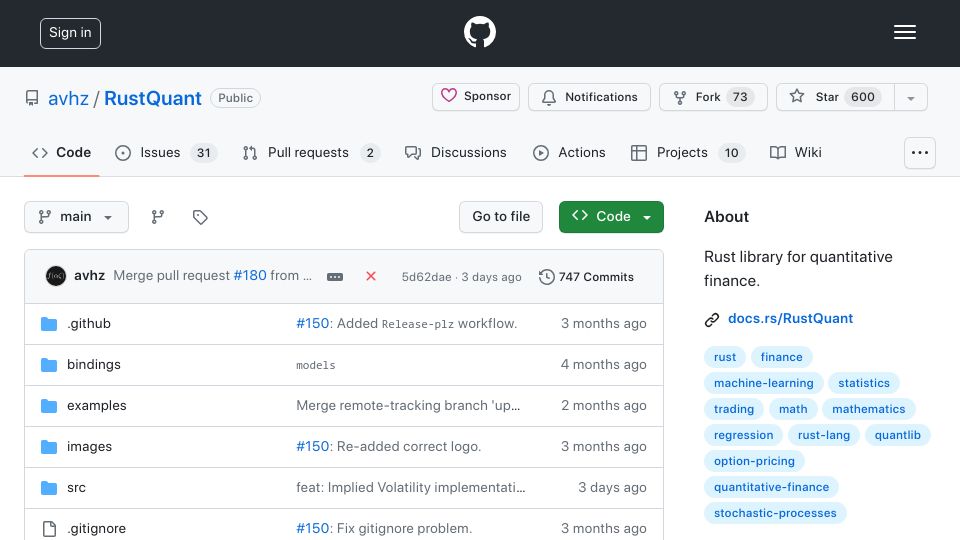Select the trading topic tag
960x540 pixels.
pos(733,409)
